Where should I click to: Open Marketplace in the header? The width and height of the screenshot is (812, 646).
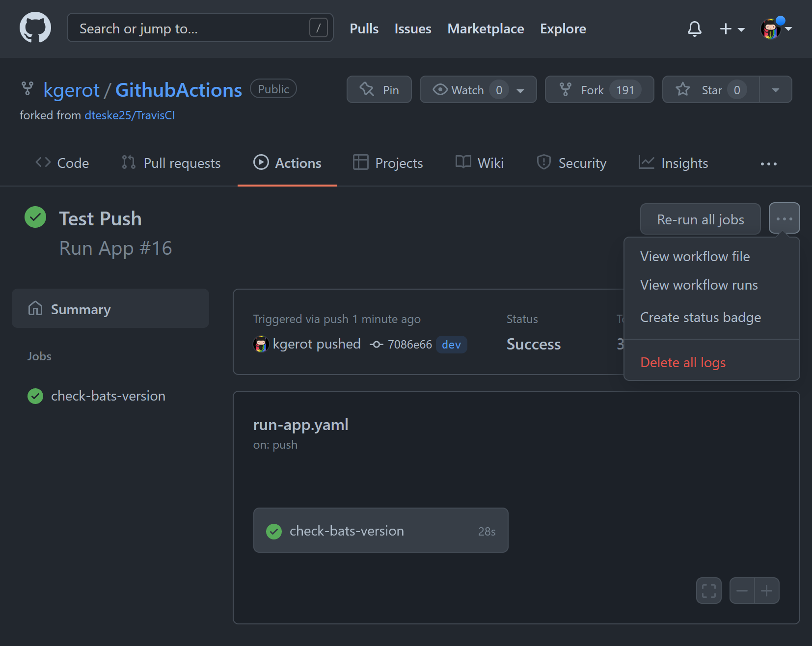486,29
